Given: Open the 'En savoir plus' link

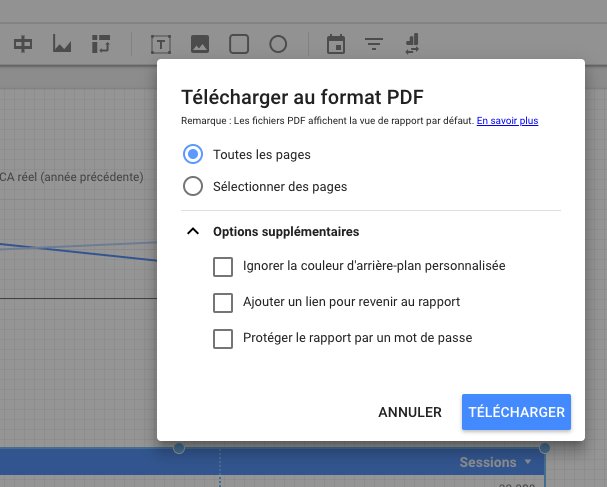Looking at the screenshot, I should pyautogui.click(x=507, y=121).
